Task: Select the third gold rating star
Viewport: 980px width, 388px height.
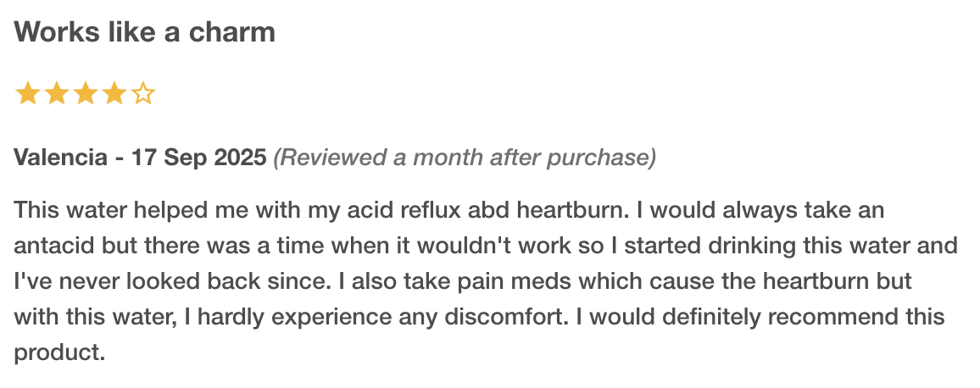Action: pos(85,93)
